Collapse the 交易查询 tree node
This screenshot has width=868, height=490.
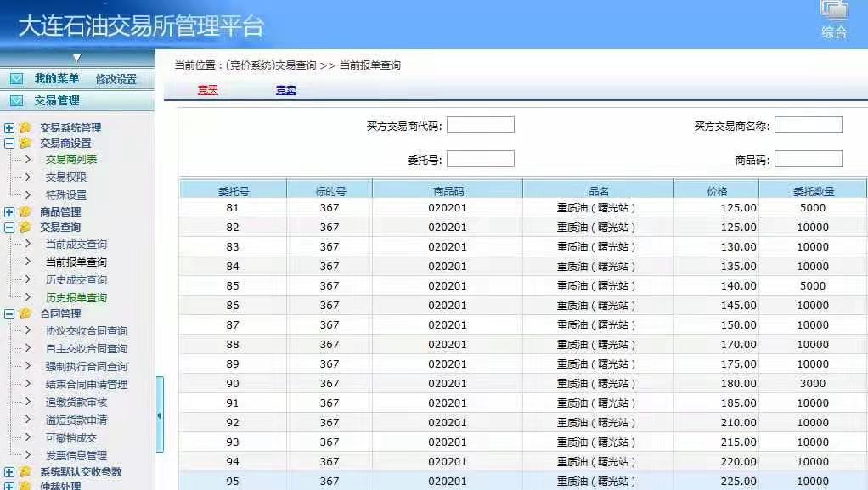(x=9, y=228)
